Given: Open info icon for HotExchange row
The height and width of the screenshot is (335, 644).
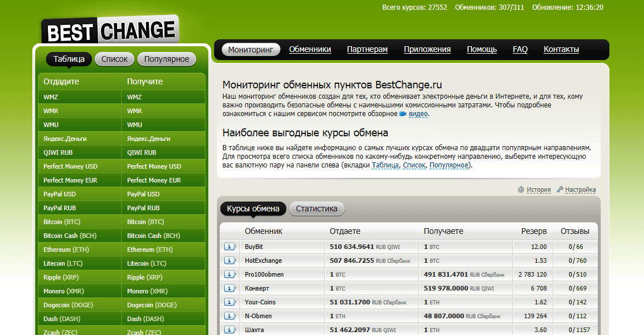Looking at the screenshot, I should coord(230,260).
